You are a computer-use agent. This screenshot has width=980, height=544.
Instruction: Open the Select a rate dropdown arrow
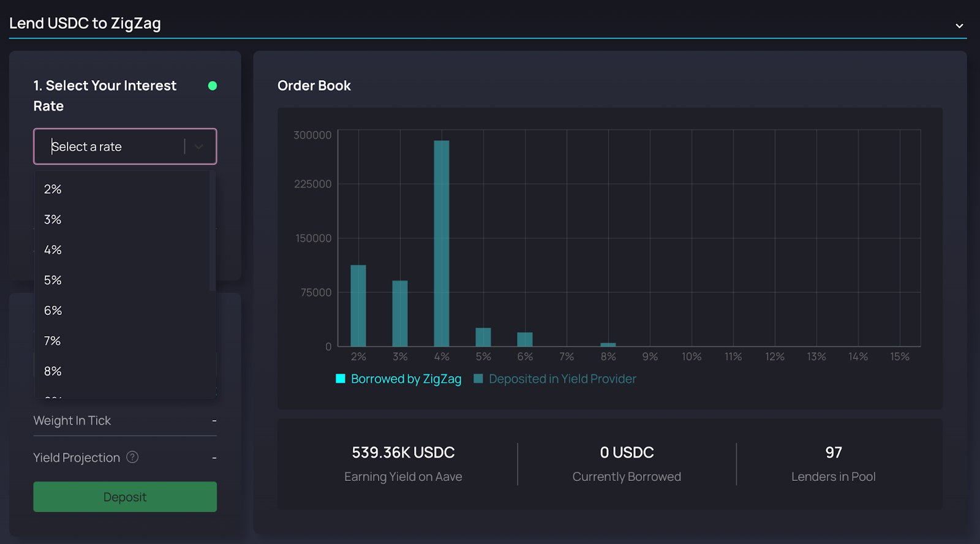tap(198, 146)
